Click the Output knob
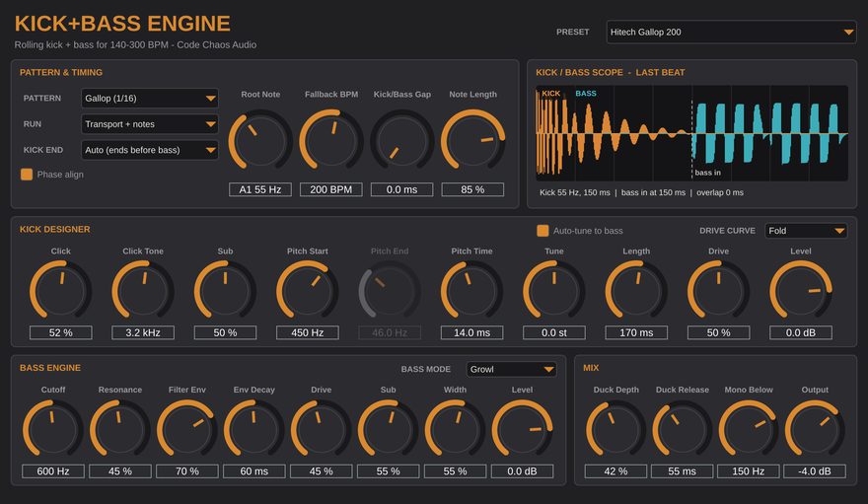 [x=815, y=430]
